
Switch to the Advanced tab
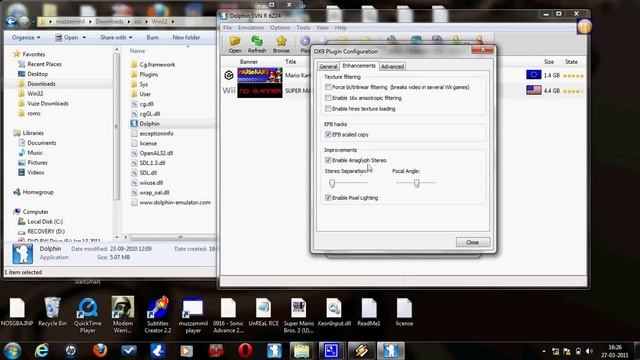pos(392,67)
